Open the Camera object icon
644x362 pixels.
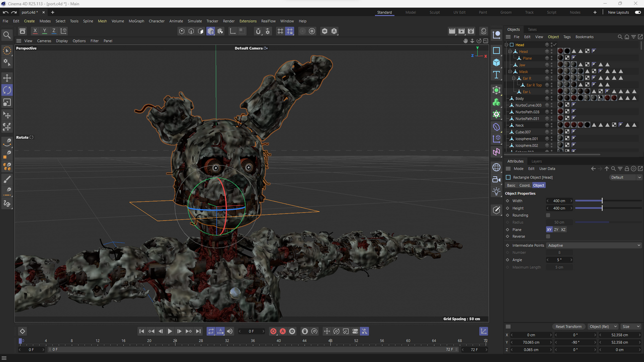497,179
